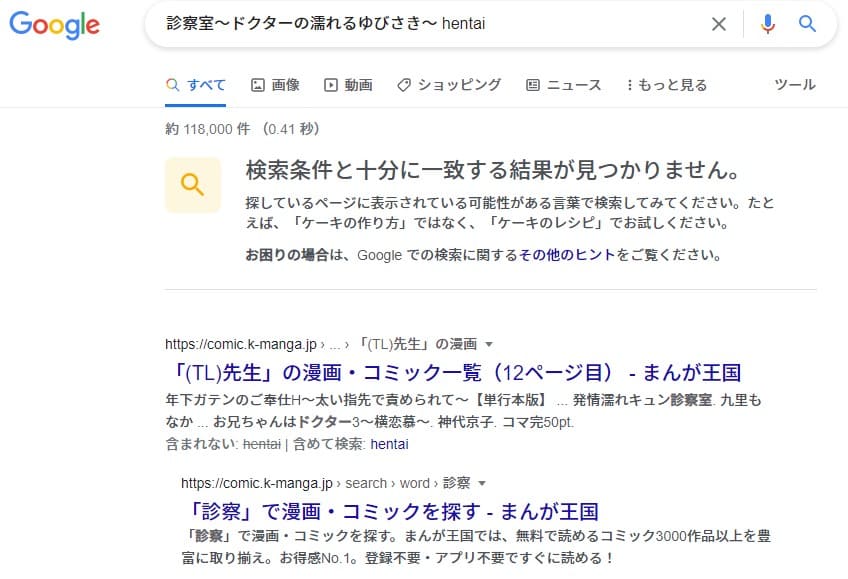Expand the もっと見る more menu
The width and height of the screenshot is (848, 579).
point(666,85)
